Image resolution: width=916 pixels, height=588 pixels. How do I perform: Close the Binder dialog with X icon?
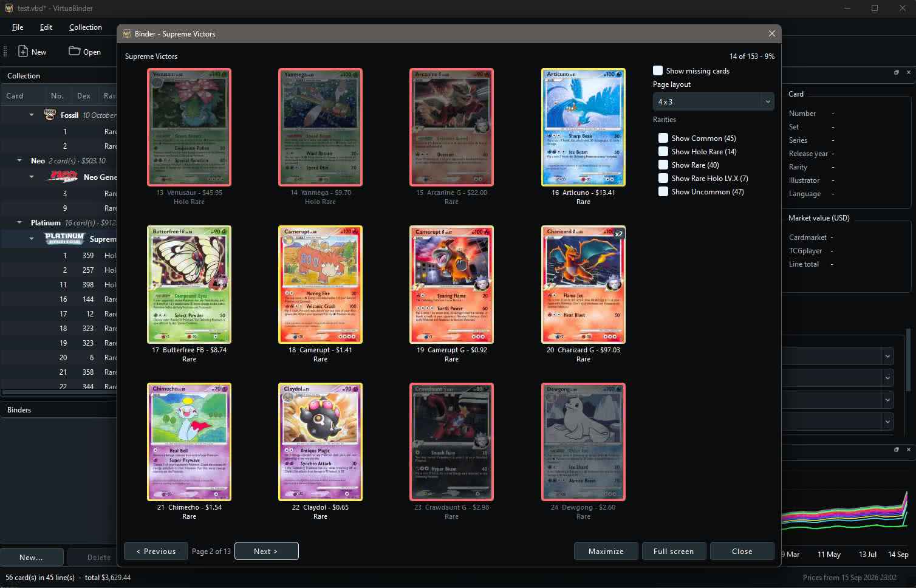[x=771, y=34]
